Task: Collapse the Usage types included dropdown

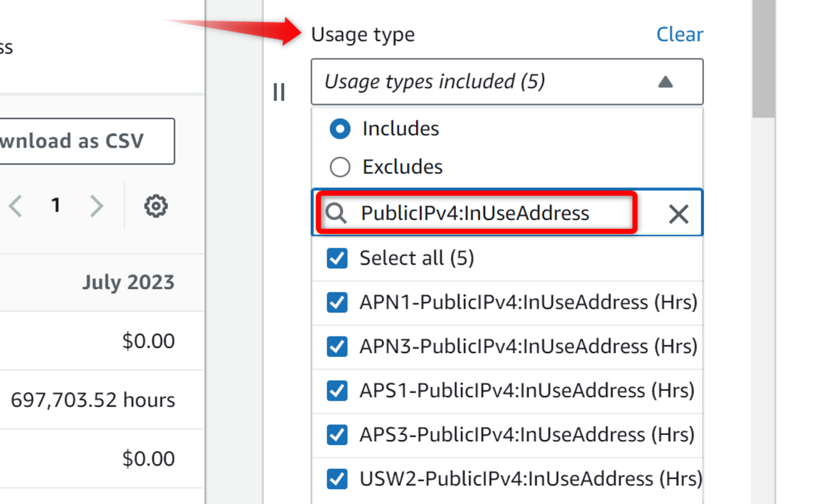Action: pos(486,82)
